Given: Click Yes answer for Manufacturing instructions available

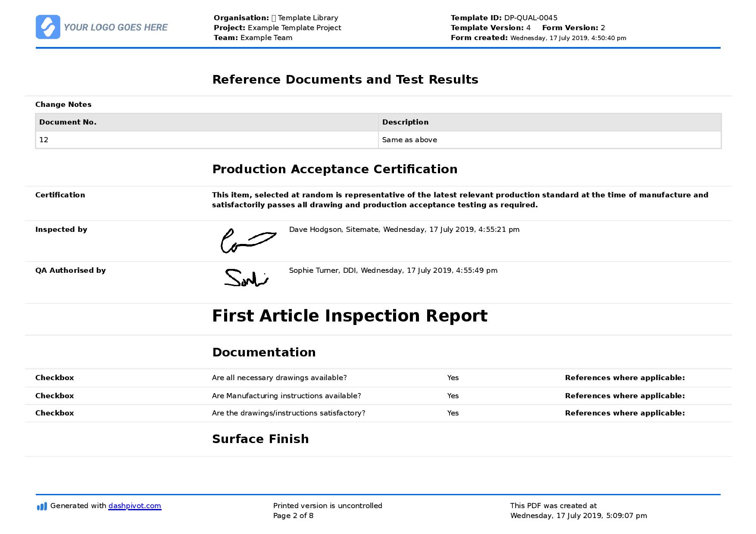Looking at the screenshot, I should [453, 396].
